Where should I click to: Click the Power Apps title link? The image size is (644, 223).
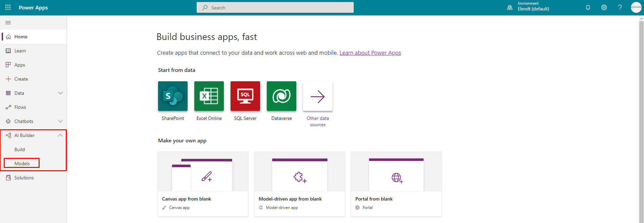[x=33, y=7]
